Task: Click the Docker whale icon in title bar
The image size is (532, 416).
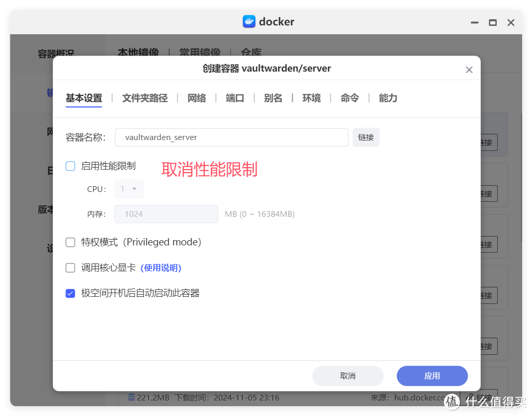Action: (x=249, y=22)
